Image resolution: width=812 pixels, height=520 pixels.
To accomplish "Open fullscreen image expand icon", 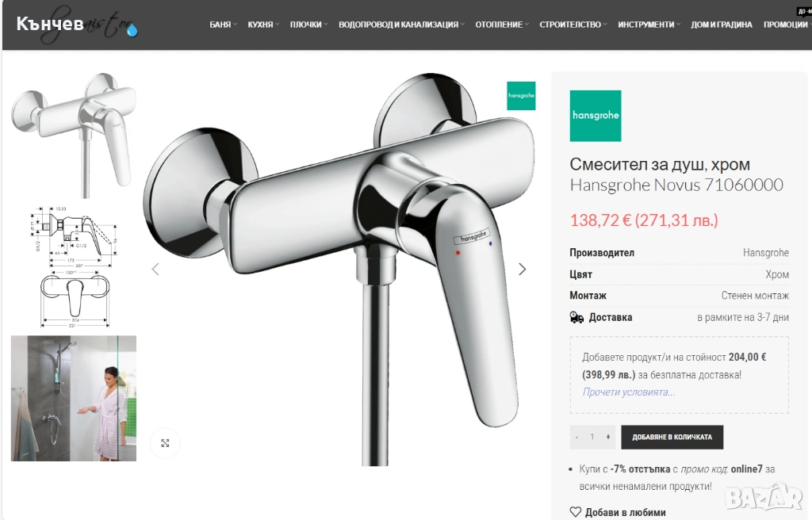I will [165, 443].
